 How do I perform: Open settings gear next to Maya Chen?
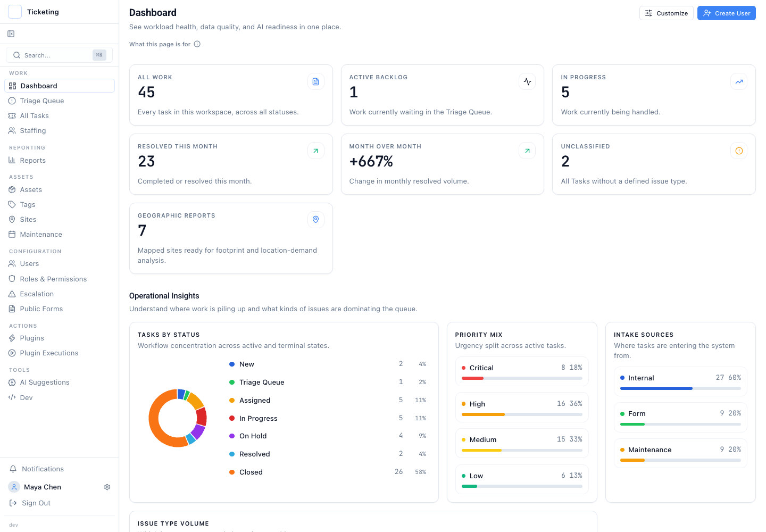click(x=107, y=487)
